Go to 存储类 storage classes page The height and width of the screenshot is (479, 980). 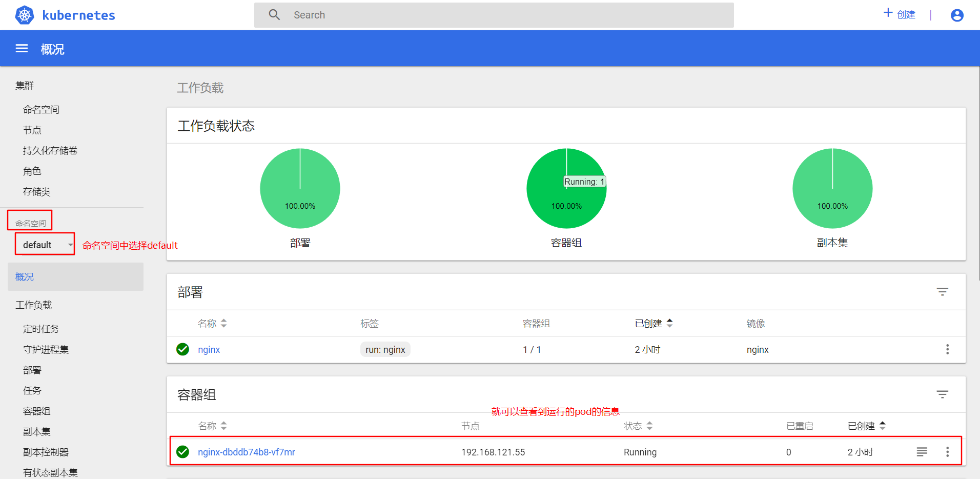click(37, 192)
